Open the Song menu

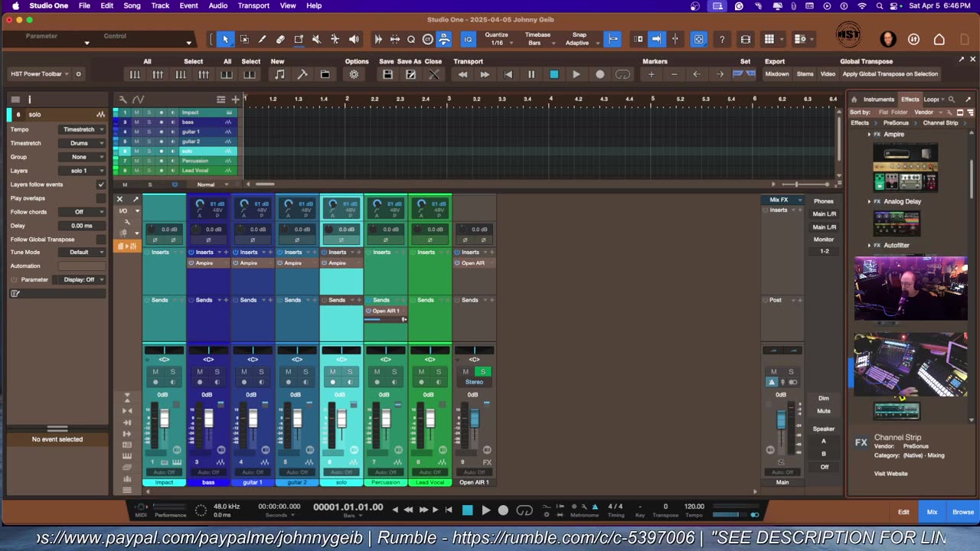(132, 5)
